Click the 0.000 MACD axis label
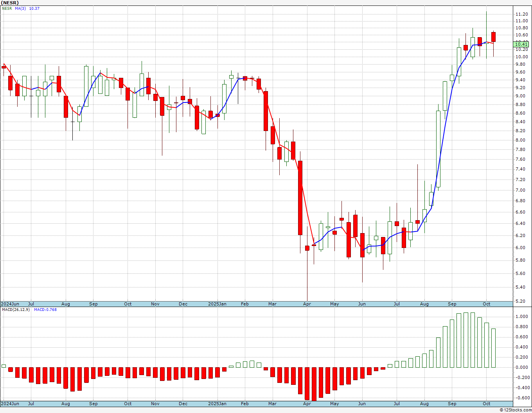This screenshot has height=413, width=532. coord(521,367)
